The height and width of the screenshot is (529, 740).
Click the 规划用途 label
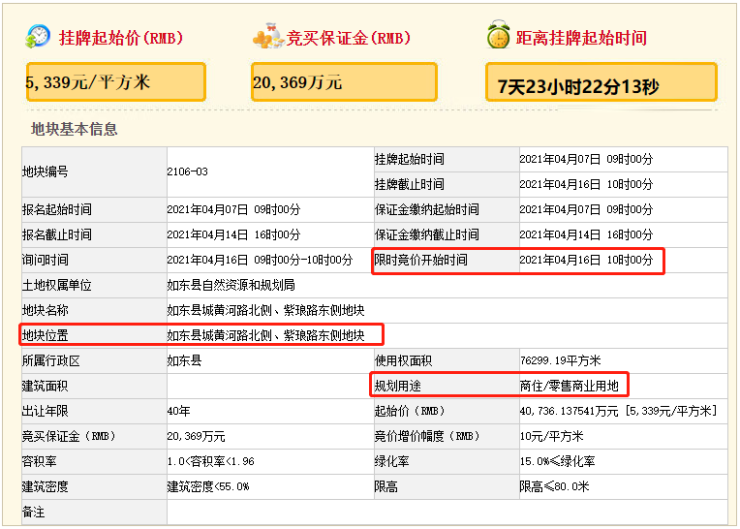click(x=398, y=386)
